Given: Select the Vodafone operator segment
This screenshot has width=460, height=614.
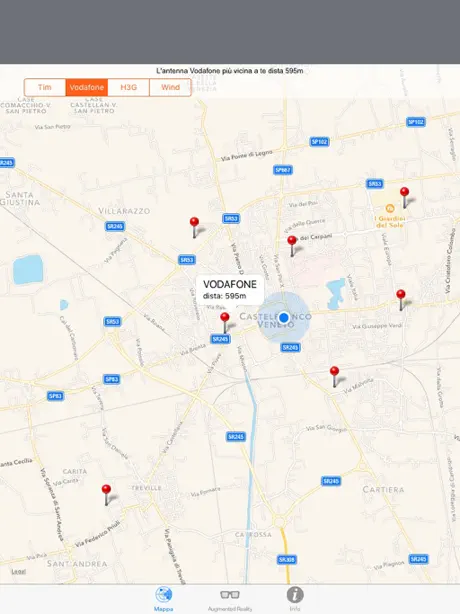Looking at the screenshot, I should [87, 87].
